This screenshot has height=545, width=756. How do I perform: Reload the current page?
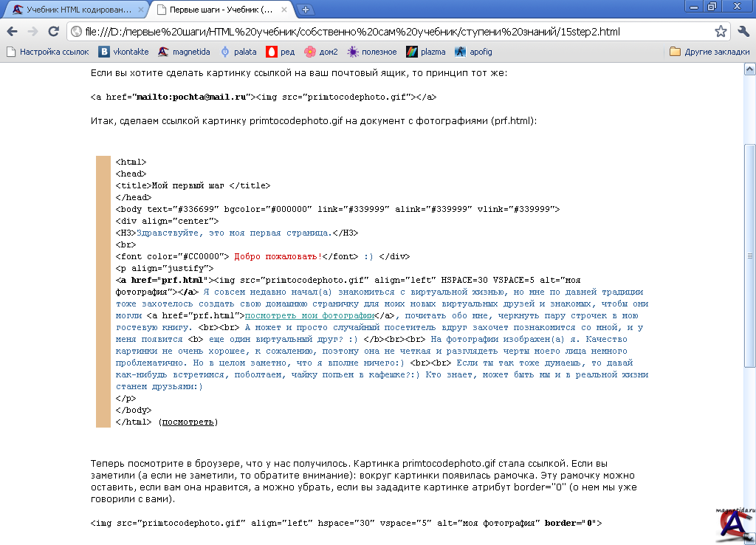point(53,32)
